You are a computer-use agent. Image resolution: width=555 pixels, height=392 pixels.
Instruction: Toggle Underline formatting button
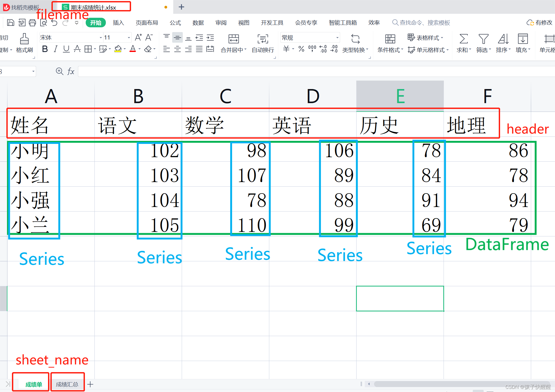(x=66, y=49)
